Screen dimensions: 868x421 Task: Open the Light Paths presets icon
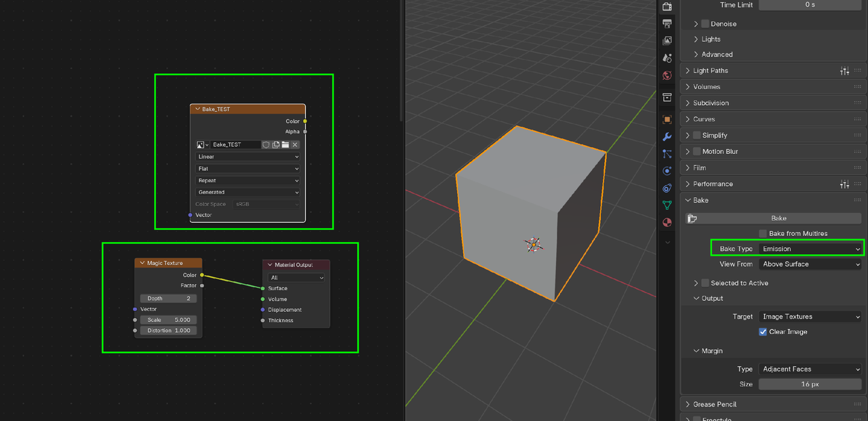(x=844, y=71)
